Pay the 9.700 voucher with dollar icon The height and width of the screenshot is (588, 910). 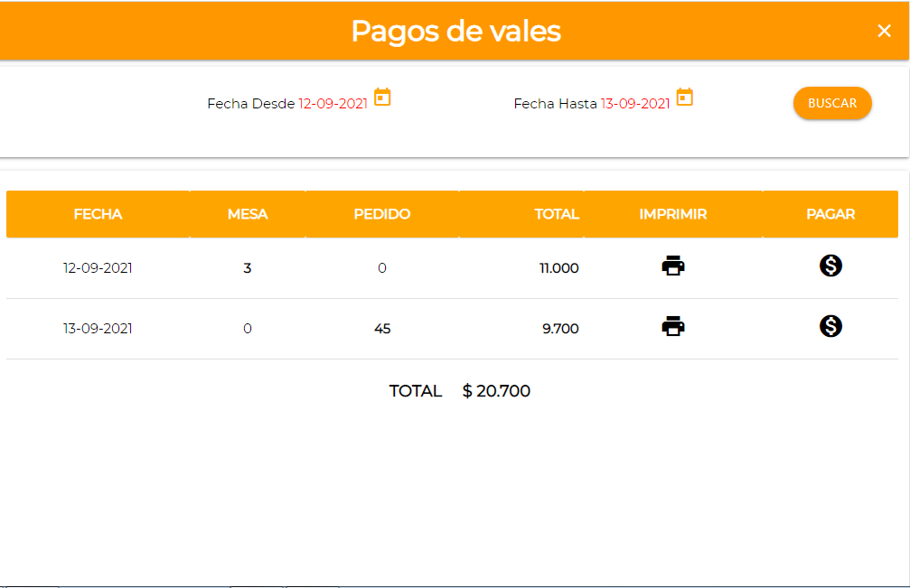[830, 326]
